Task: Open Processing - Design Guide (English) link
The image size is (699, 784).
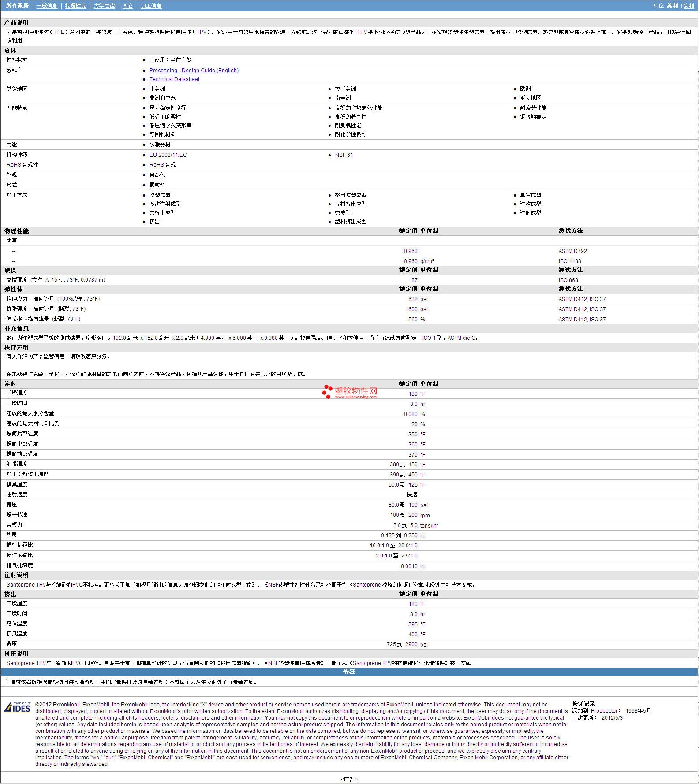Action: 194,71
